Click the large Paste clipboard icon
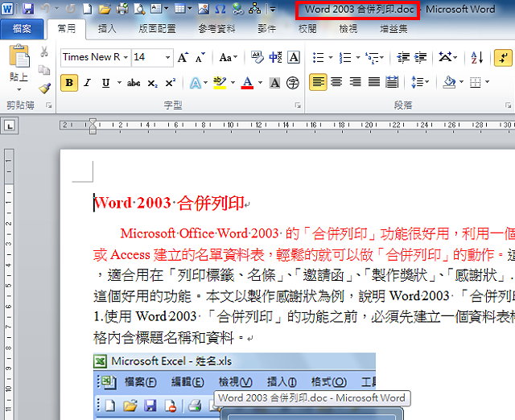 pos(19,56)
